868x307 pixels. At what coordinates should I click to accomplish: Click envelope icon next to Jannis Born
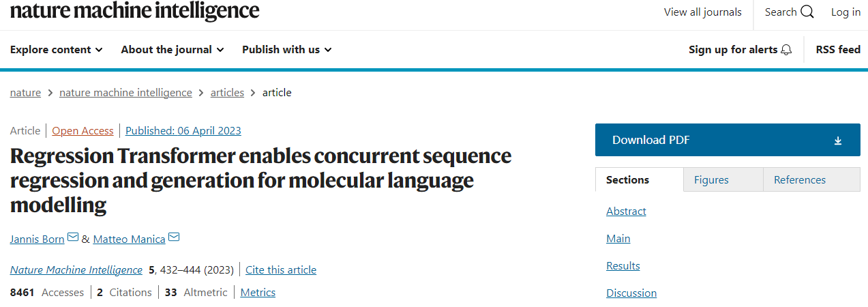[x=73, y=238]
